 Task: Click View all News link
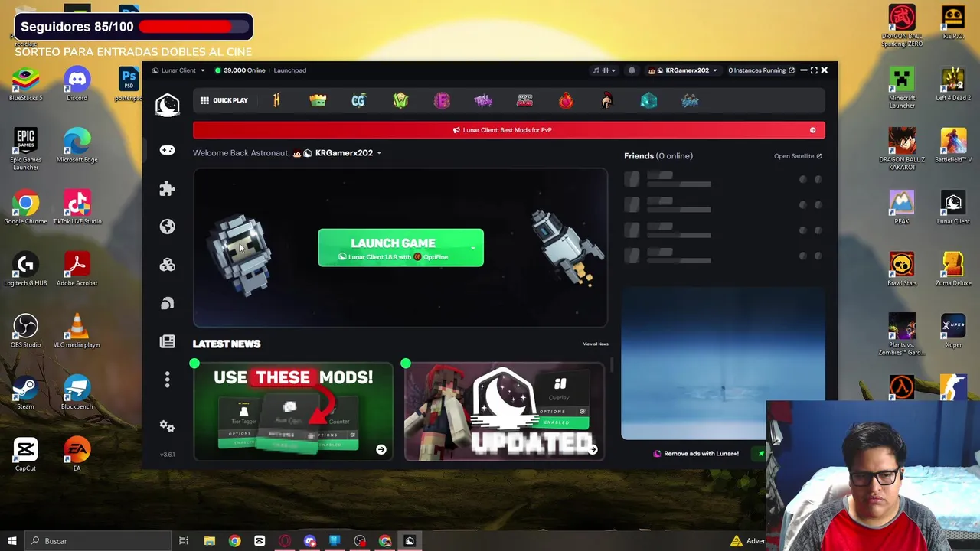596,344
